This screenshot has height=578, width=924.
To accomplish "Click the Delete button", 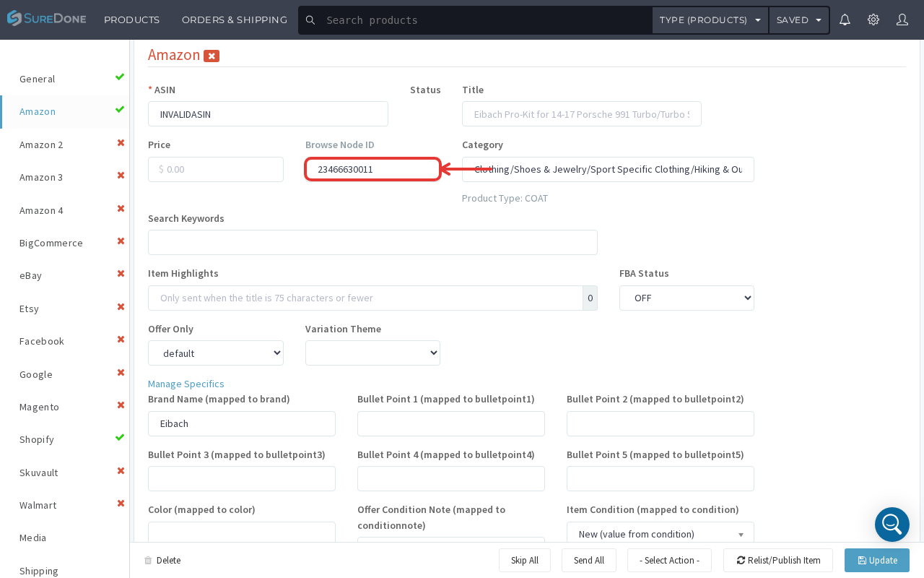I will click(162, 561).
